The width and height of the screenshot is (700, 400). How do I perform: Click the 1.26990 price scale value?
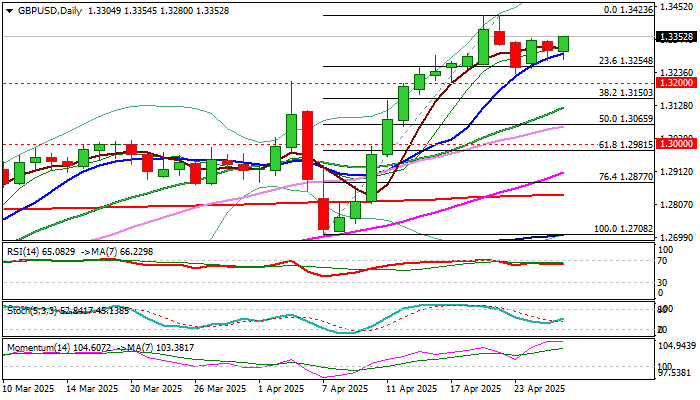[676, 237]
